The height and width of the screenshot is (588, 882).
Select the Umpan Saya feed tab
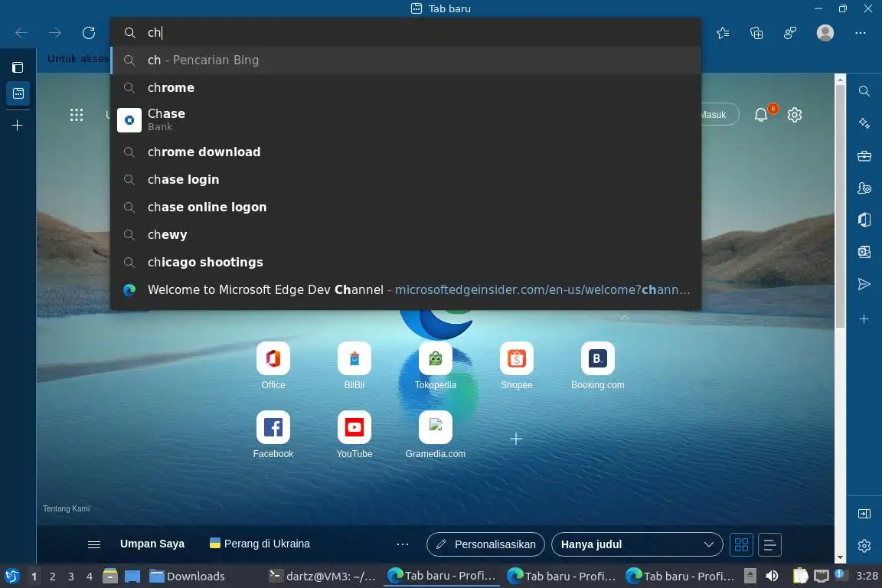pyautogui.click(x=152, y=544)
